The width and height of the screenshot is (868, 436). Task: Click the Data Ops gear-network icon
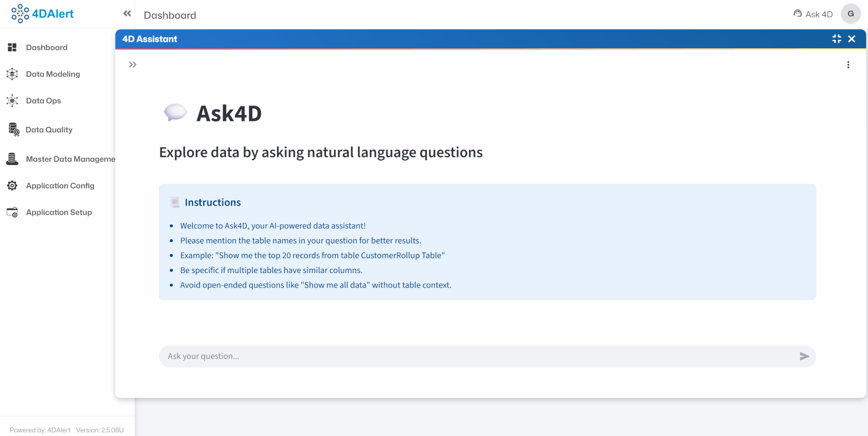click(x=12, y=101)
